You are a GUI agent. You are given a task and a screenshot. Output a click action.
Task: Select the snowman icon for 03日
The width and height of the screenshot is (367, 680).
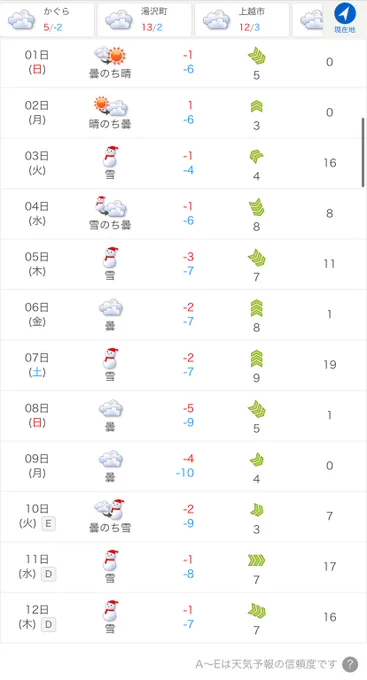point(110,157)
